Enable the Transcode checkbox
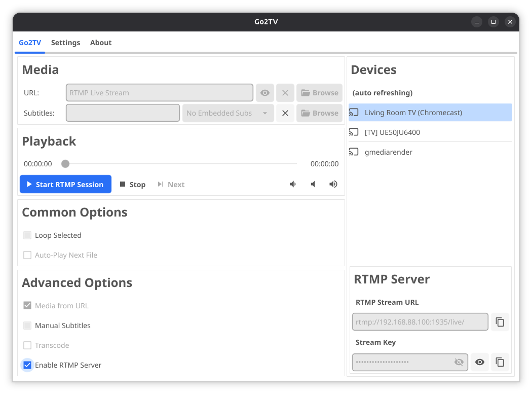Viewport: 532px width, 394px height. (27, 345)
